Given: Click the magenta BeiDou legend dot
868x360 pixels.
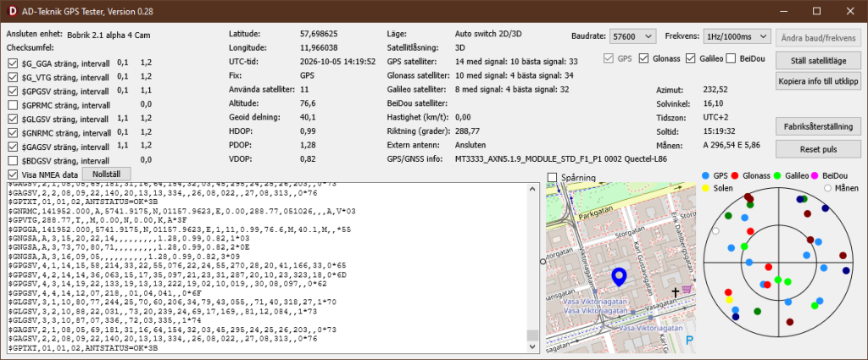Looking at the screenshot, I should click(816, 175).
